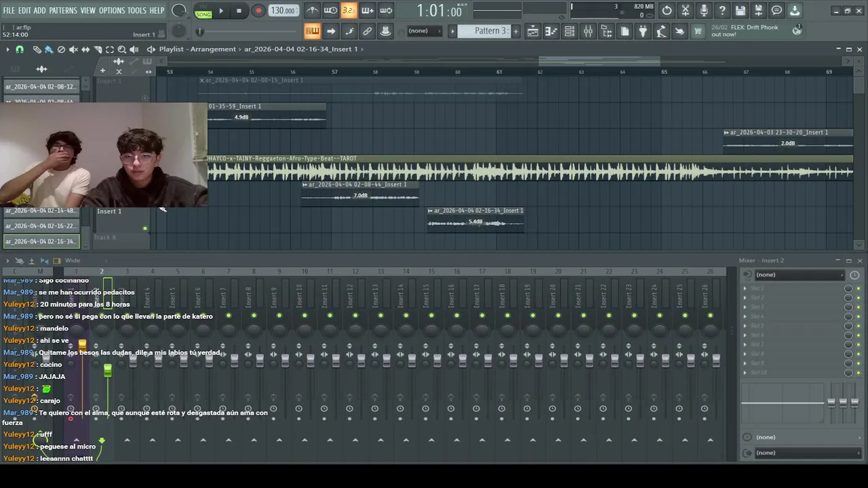This screenshot has height=488, width=868.
Task: Open the TOOLS menu
Action: [137, 11]
